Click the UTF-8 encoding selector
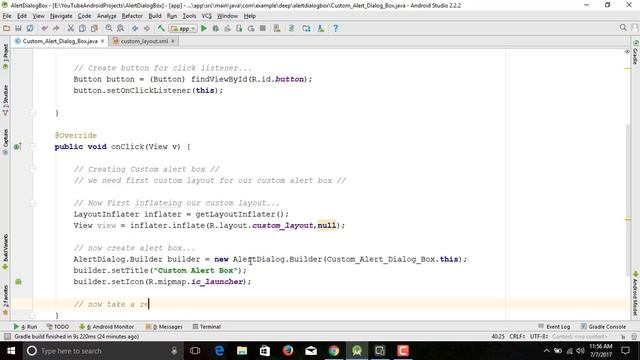 [x=539, y=336]
